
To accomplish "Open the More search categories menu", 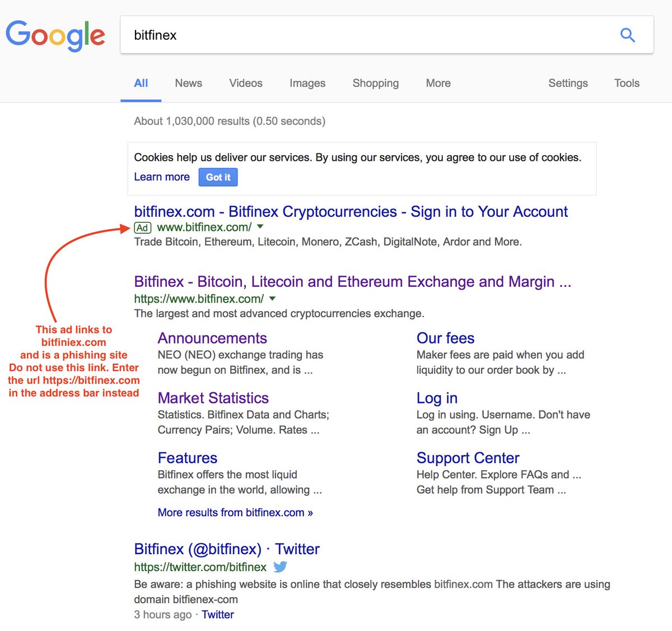I will click(x=438, y=83).
